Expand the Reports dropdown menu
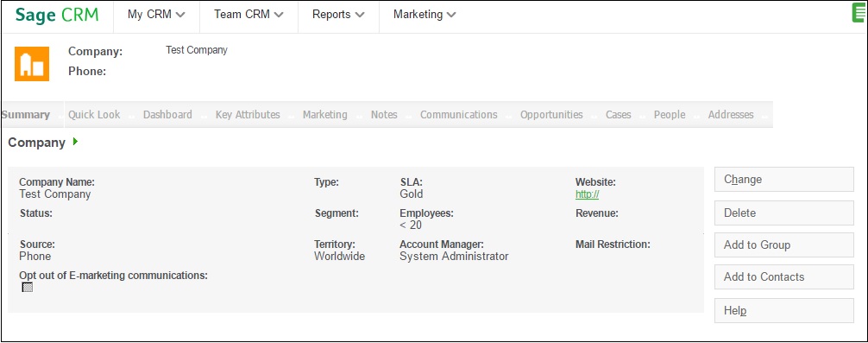The width and height of the screenshot is (868, 343). point(338,15)
